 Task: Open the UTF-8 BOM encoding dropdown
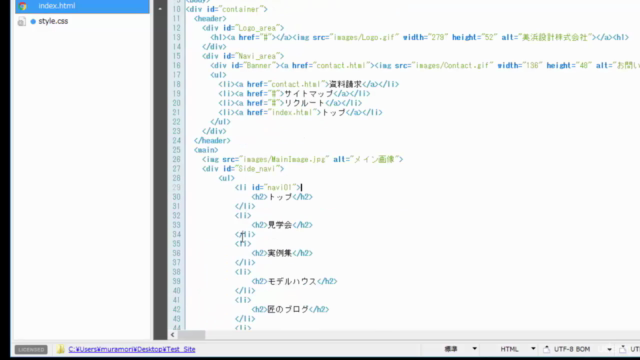[x=609, y=349]
